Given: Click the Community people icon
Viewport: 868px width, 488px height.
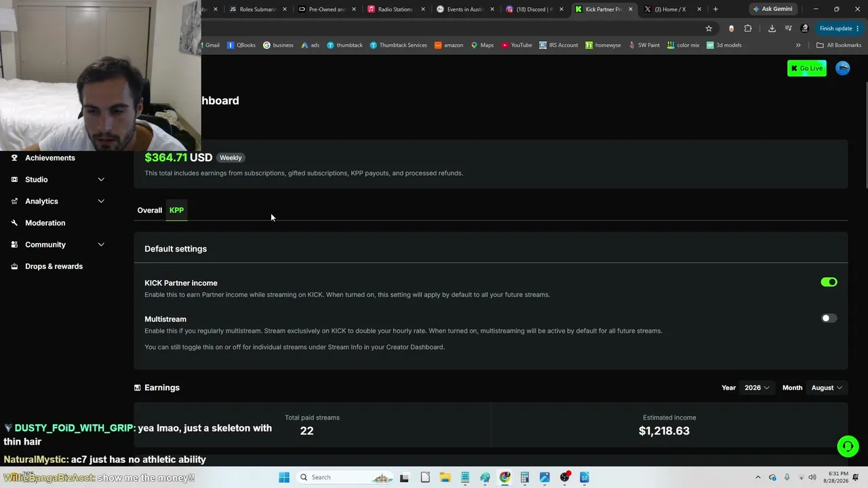Looking at the screenshot, I should pyautogui.click(x=14, y=245).
